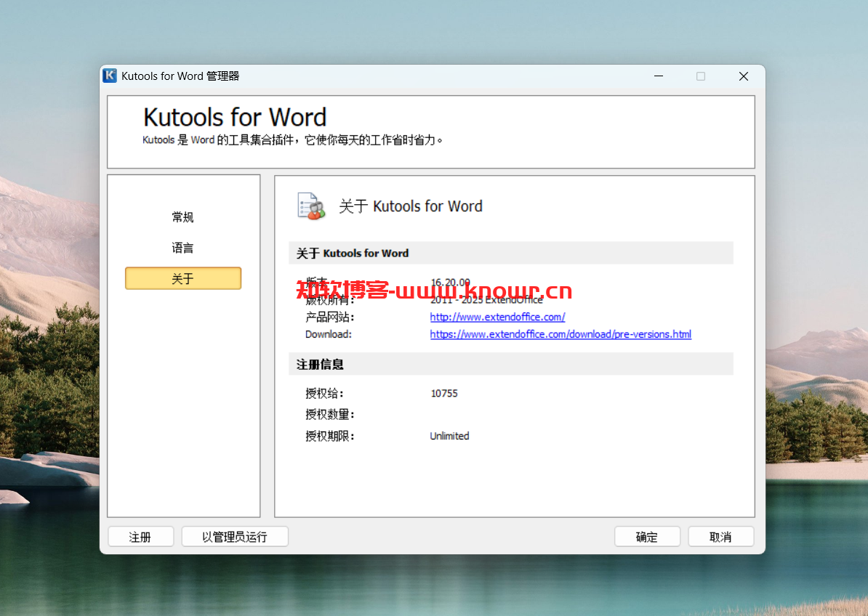Click the window title Kutools for Word 管理器
This screenshot has width=868, height=616.
(180, 76)
